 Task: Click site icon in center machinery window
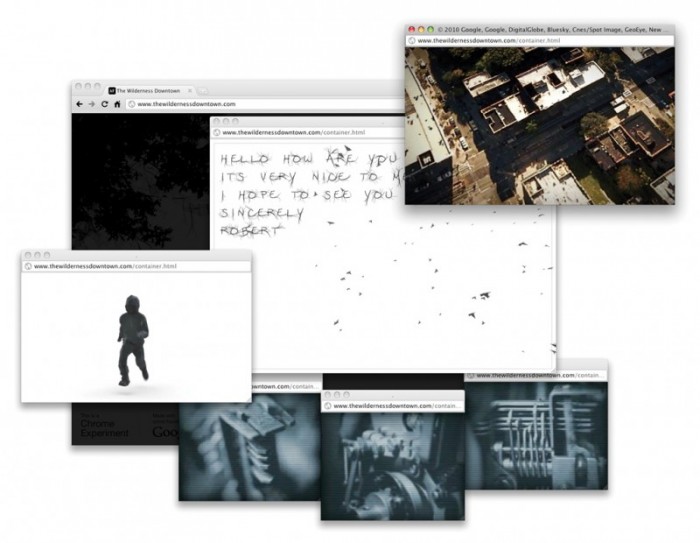(x=328, y=406)
